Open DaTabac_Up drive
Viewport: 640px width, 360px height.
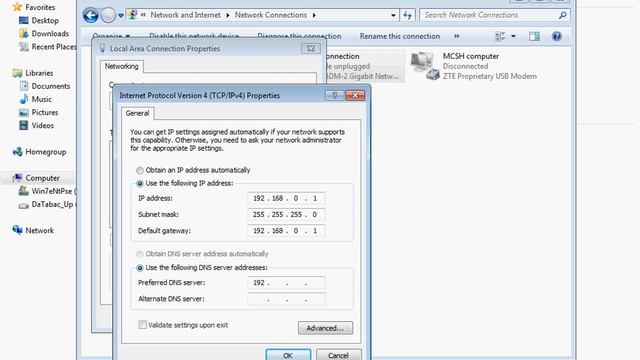point(52,204)
